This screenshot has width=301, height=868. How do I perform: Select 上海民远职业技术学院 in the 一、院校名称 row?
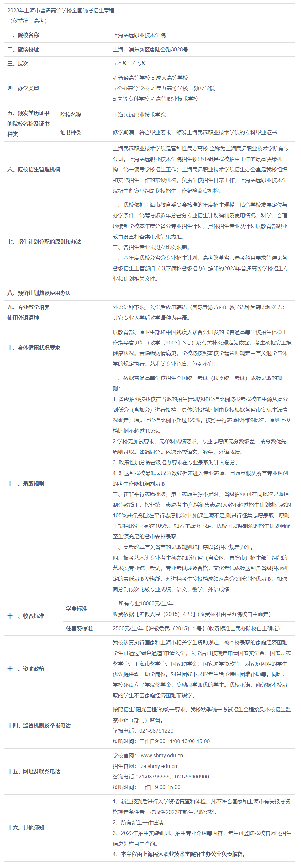click(139, 35)
